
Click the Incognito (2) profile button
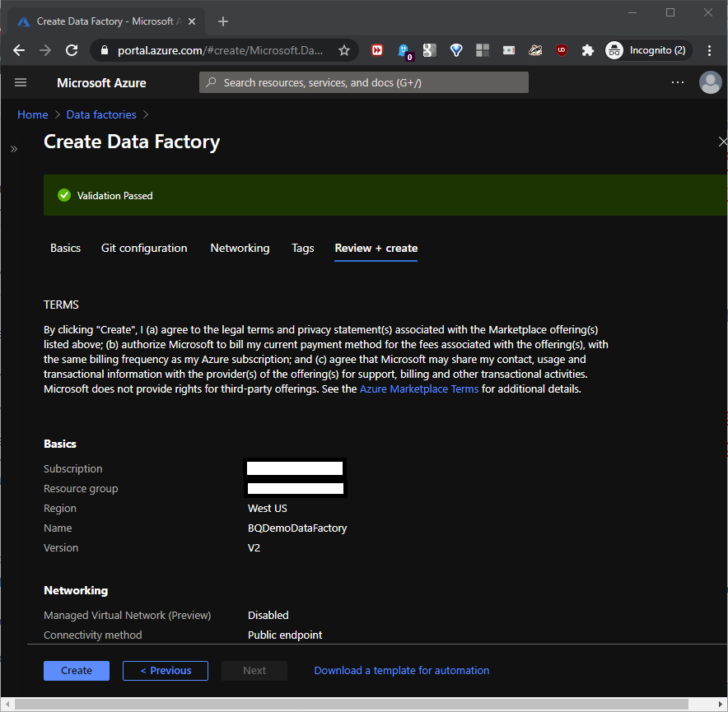(649, 50)
